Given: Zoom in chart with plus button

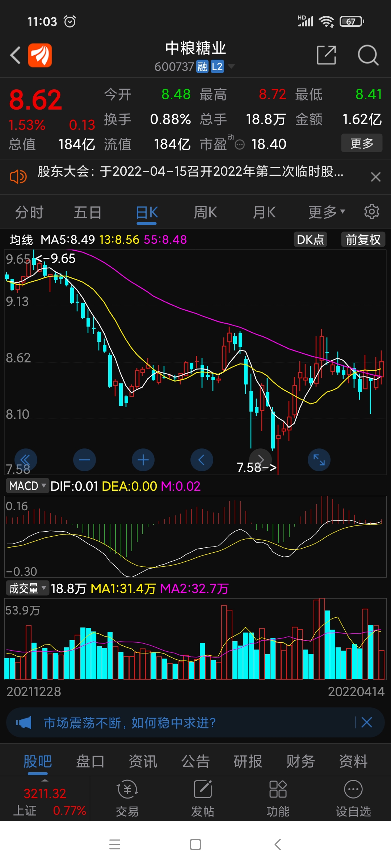Looking at the screenshot, I should click(x=143, y=460).
